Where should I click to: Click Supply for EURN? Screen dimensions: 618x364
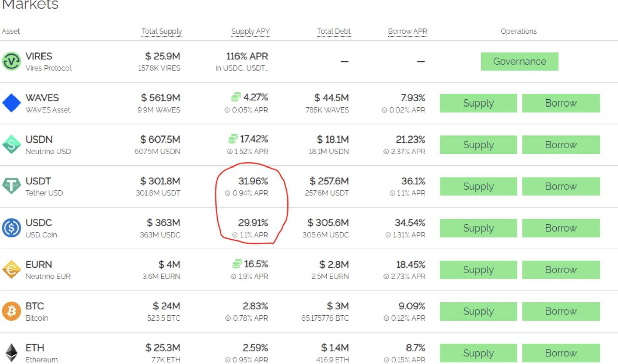click(x=478, y=270)
